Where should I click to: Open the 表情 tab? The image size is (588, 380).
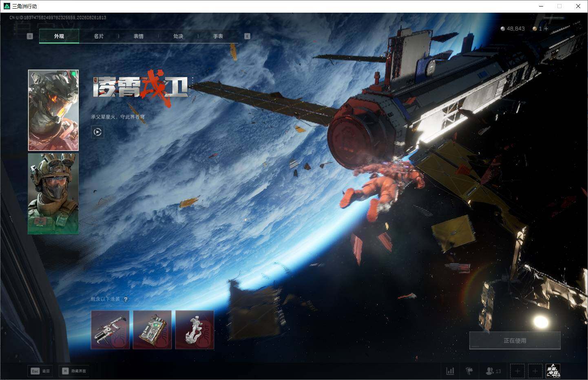(139, 36)
